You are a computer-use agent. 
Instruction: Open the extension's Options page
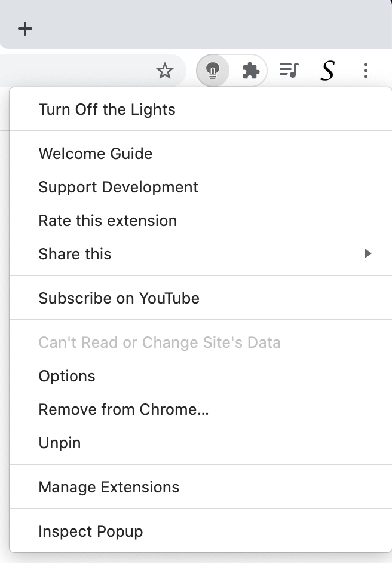[x=66, y=376]
